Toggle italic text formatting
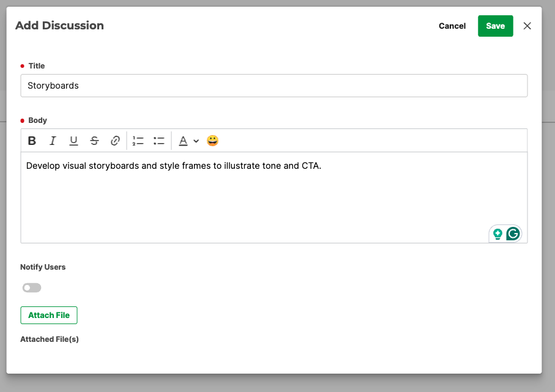This screenshot has width=555, height=392. pos(53,141)
